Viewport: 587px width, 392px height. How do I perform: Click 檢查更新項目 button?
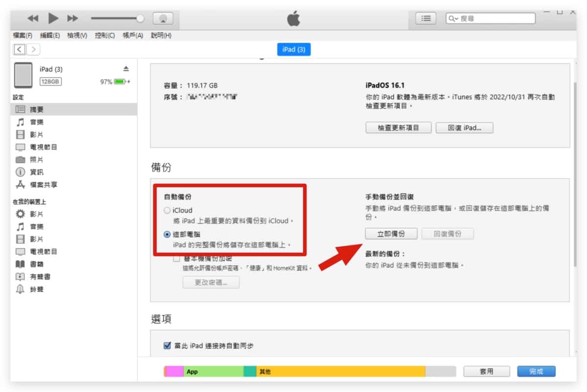click(399, 128)
